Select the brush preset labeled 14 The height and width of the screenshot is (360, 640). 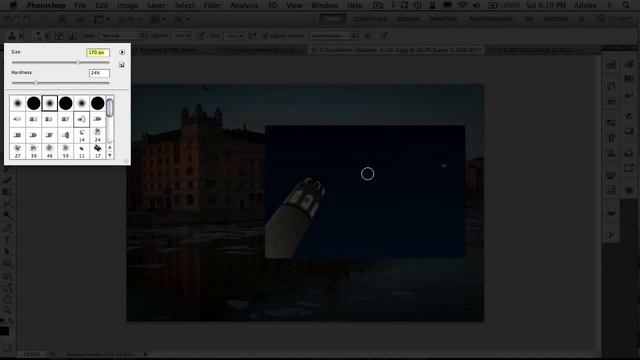pos(82,135)
